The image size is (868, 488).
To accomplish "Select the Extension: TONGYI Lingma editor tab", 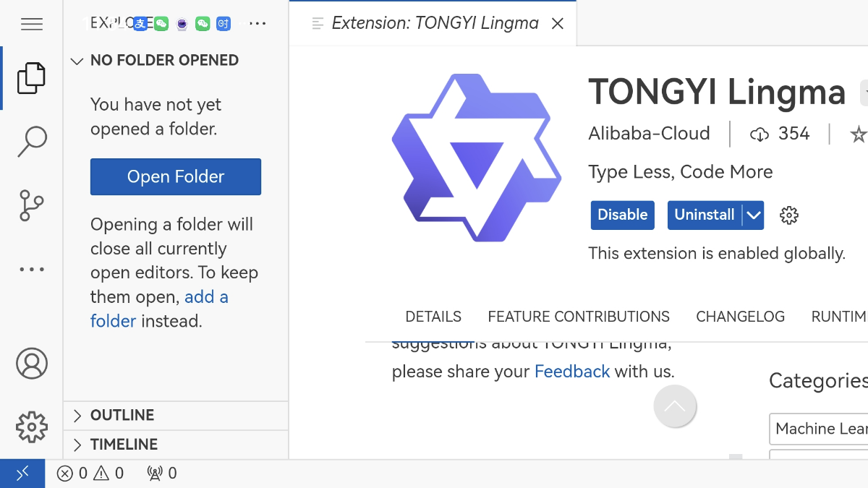I will point(434,24).
